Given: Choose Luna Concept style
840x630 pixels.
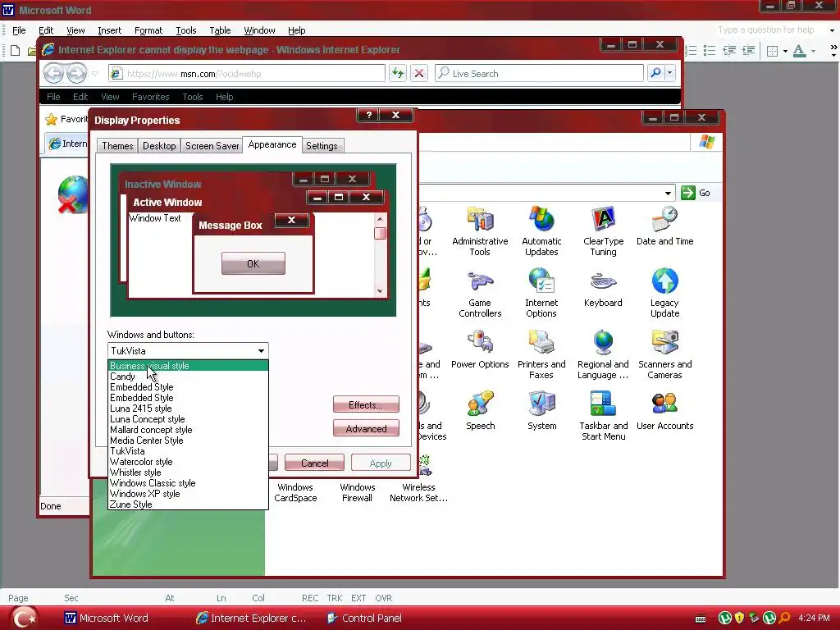Looking at the screenshot, I should (x=188, y=419).
